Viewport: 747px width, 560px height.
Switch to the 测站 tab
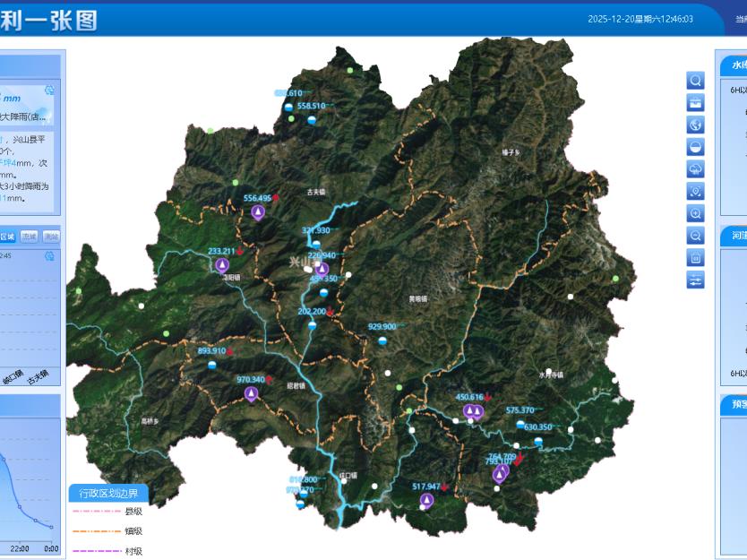click(52, 237)
